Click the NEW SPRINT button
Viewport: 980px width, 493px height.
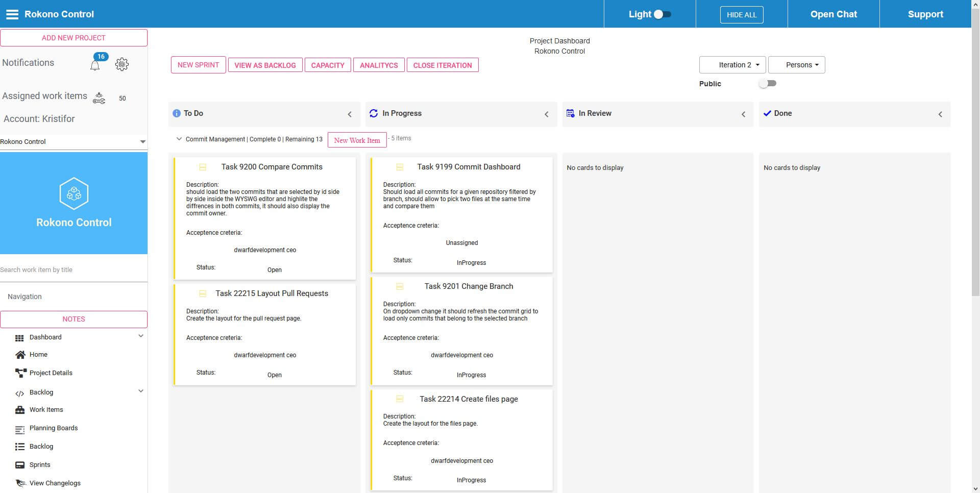(x=198, y=65)
